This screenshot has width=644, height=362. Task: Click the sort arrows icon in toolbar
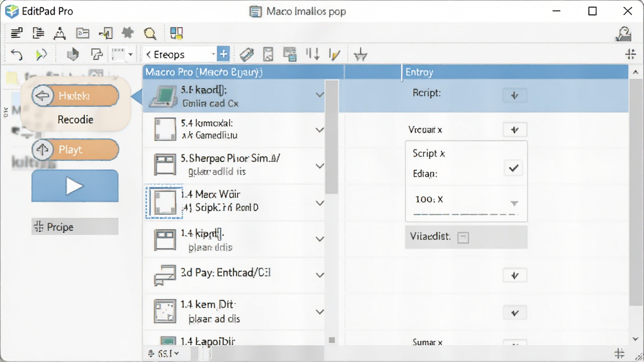313,54
